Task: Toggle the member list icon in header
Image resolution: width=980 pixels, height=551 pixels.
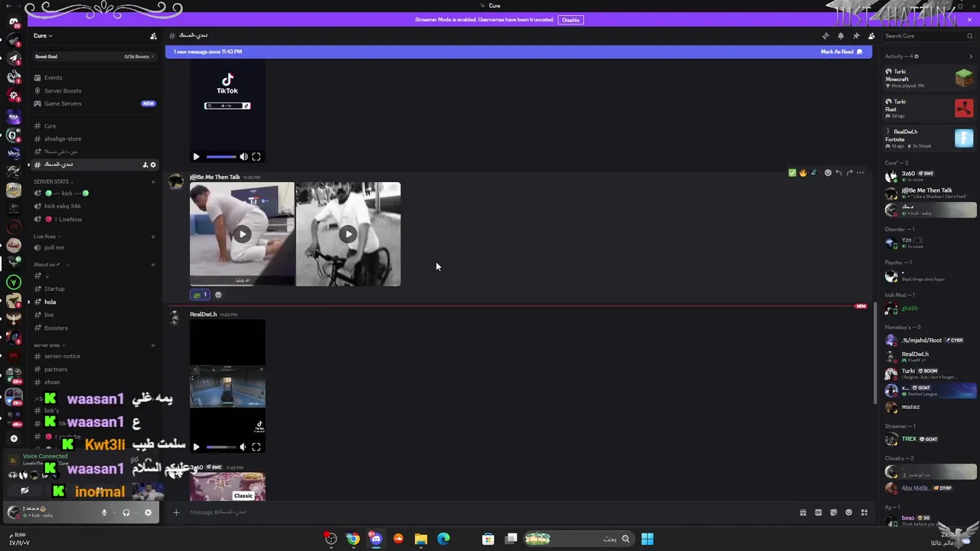Action: (871, 36)
